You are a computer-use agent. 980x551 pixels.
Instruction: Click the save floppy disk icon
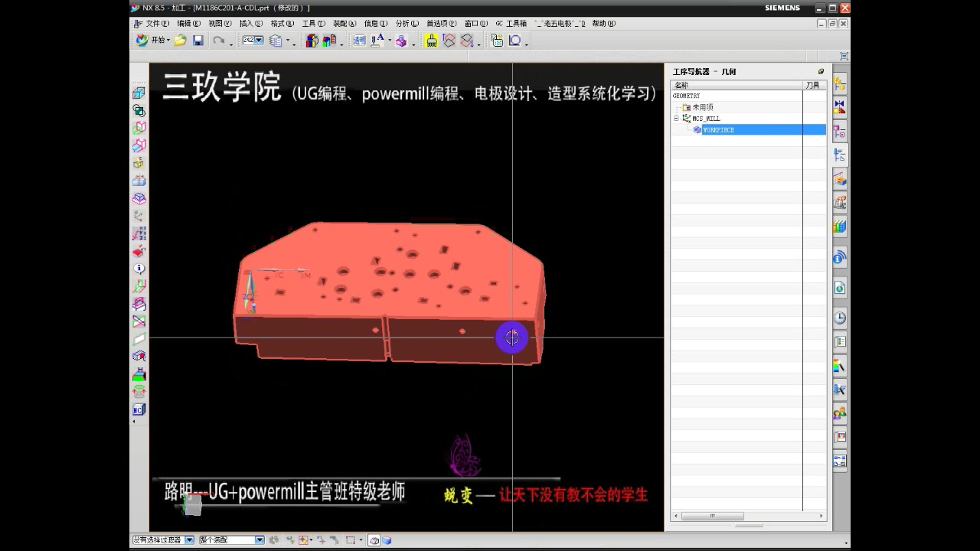click(198, 41)
